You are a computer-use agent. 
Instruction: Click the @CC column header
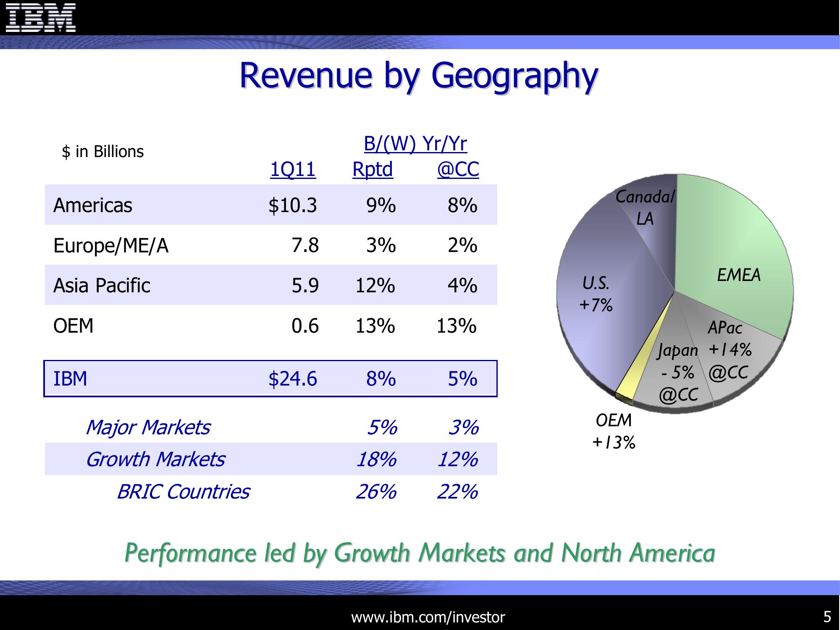click(458, 170)
